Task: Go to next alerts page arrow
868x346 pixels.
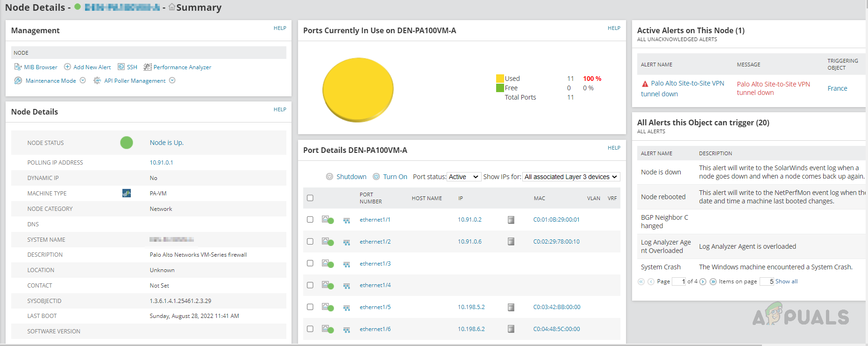Action: (x=703, y=281)
